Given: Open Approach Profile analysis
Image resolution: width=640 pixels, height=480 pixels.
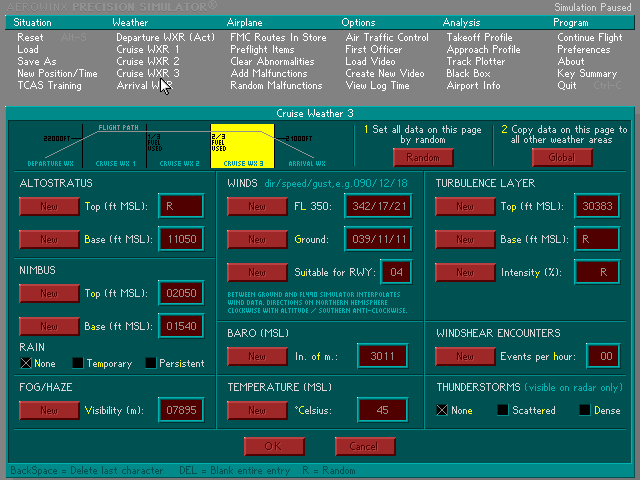Looking at the screenshot, I should click(x=483, y=49).
